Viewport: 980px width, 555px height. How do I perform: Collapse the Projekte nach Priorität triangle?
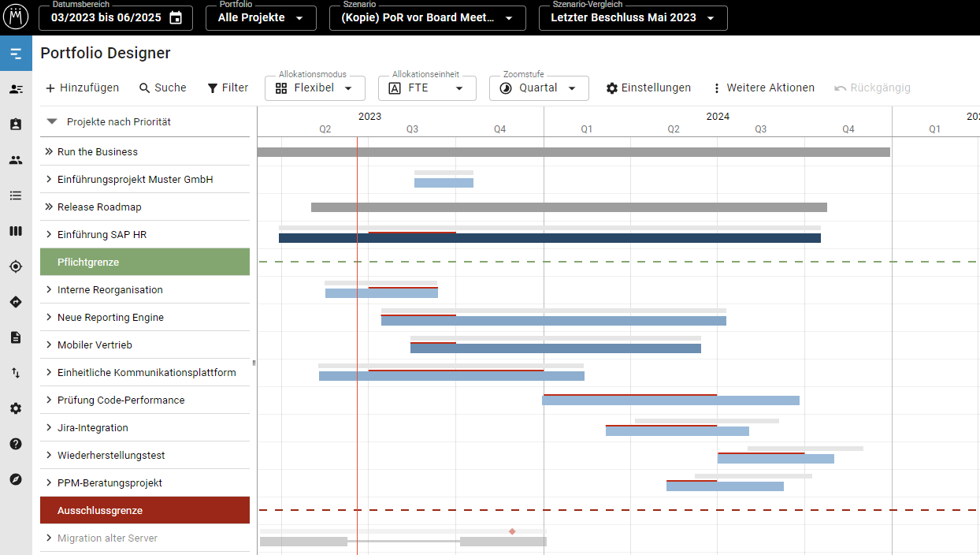click(x=52, y=122)
